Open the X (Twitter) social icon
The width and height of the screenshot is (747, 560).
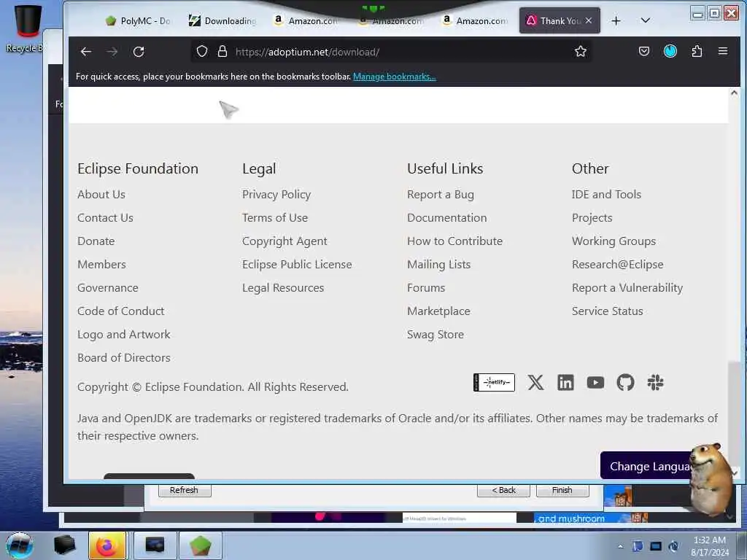pyautogui.click(x=535, y=382)
